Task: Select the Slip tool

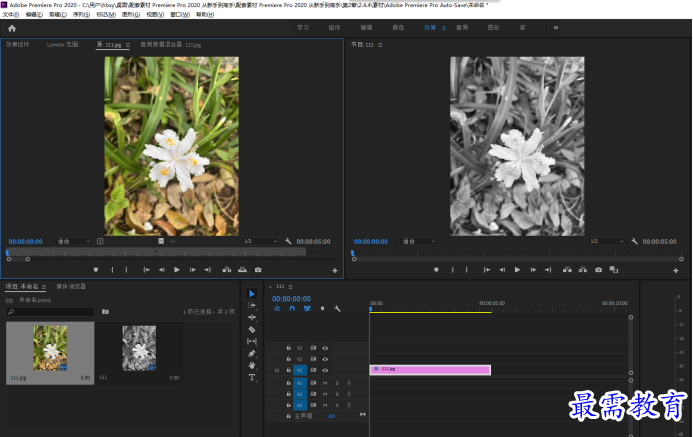Action: (x=252, y=341)
